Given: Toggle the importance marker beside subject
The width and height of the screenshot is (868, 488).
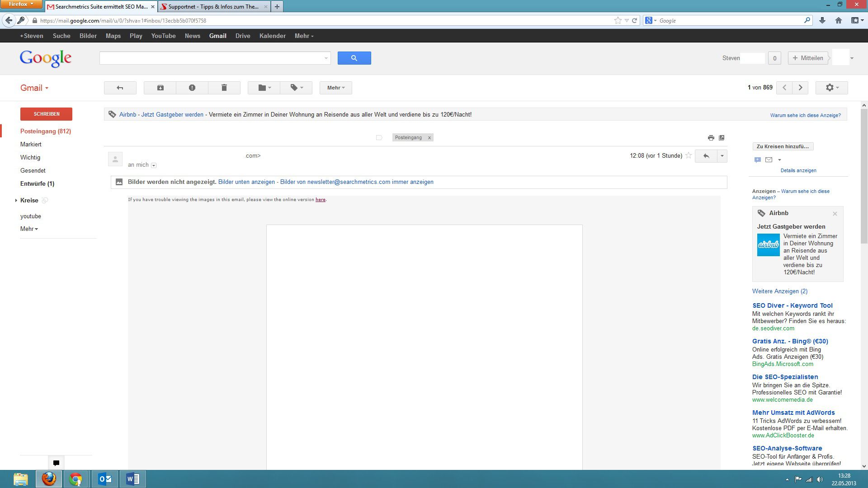Looking at the screenshot, I should 379,138.
